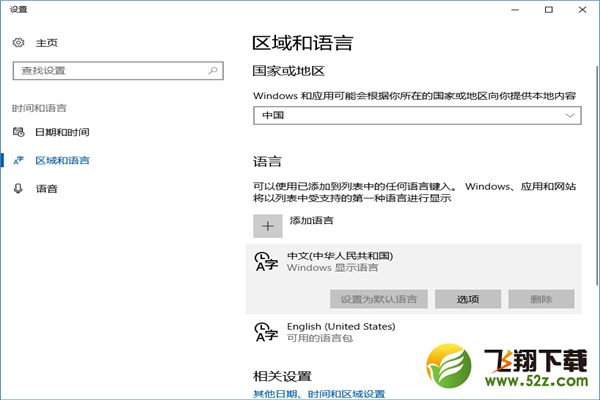Select 区域和语言 in the sidebar

tap(62, 160)
